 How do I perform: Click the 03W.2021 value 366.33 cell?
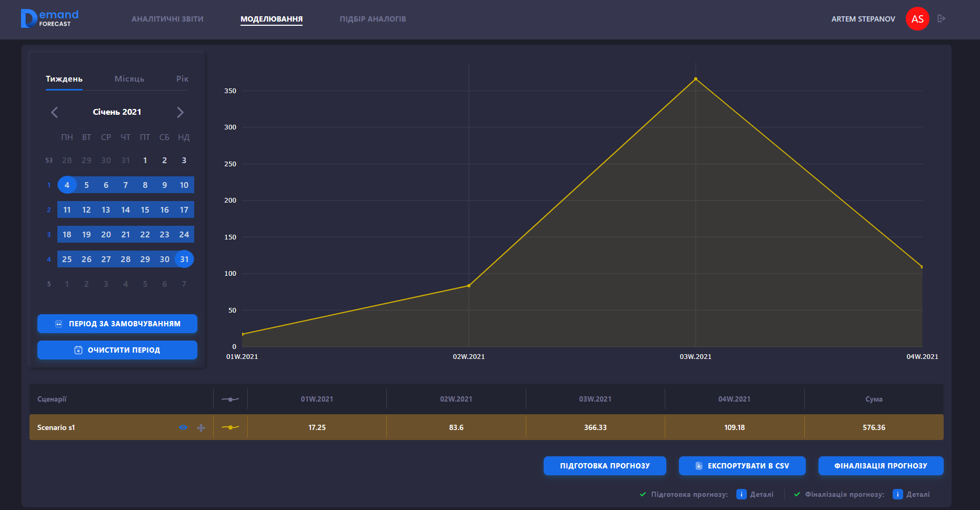pyautogui.click(x=595, y=427)
